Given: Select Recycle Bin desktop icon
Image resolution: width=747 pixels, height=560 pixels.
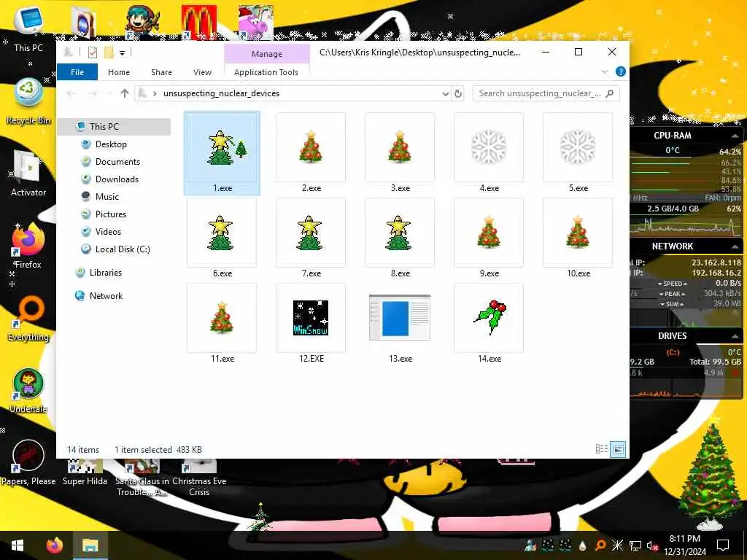Looking at the screenshot, I should pyautogui.click(x=28, y=101).
